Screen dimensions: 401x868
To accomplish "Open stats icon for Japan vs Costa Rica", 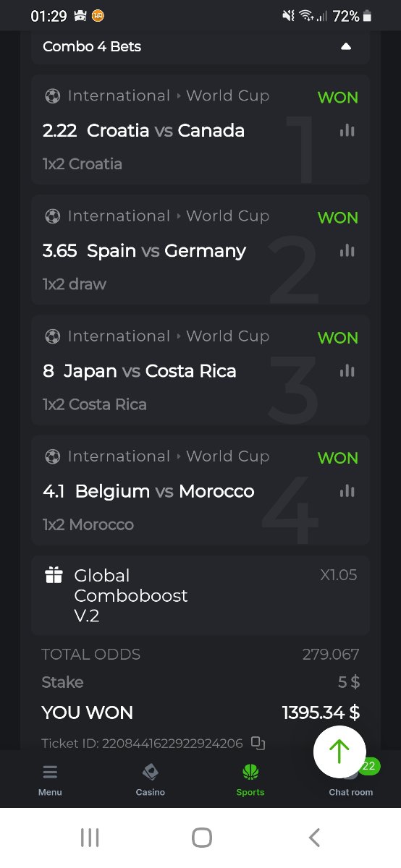I will point(347,370).
